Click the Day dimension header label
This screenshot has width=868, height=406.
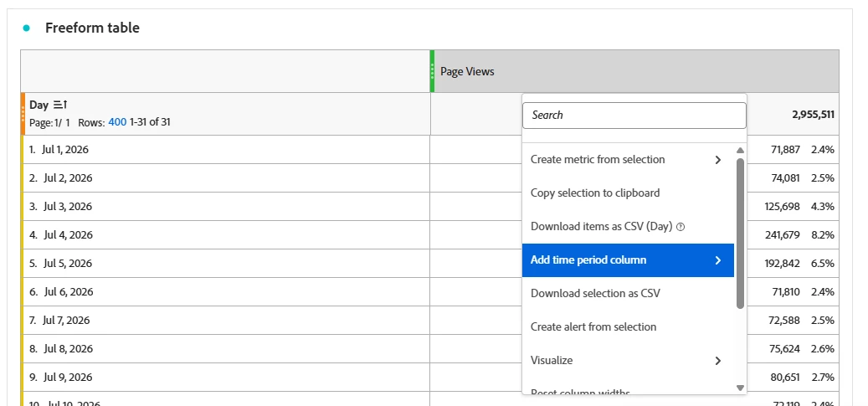click(39, 105)
